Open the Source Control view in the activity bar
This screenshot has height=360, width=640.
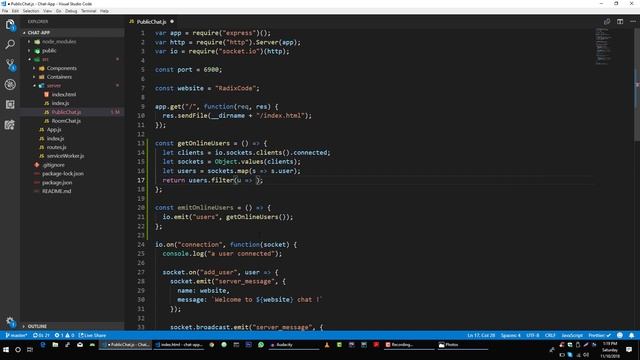[x=10, y=64]
